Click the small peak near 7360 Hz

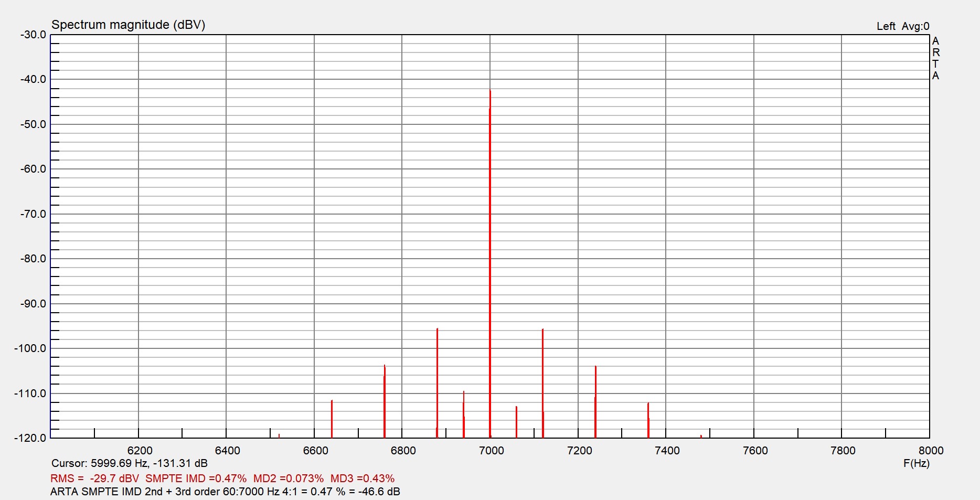pyautogui.click(x=648, y=420)
